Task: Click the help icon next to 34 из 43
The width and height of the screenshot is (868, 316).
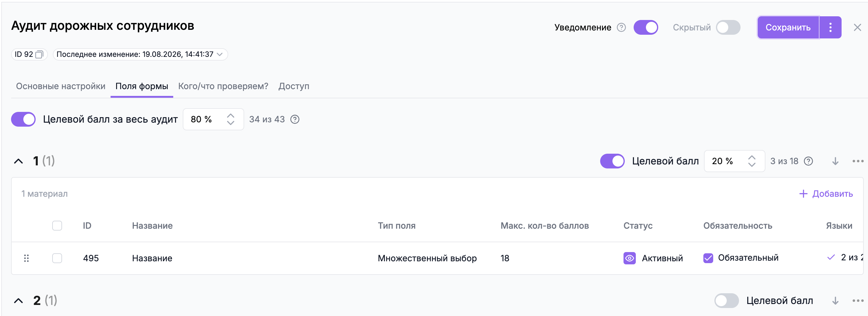Action: (x=295, y=119)
